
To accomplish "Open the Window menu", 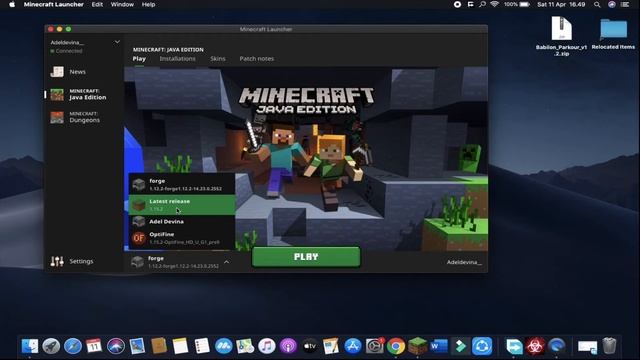I will click(x=122, y=4).
